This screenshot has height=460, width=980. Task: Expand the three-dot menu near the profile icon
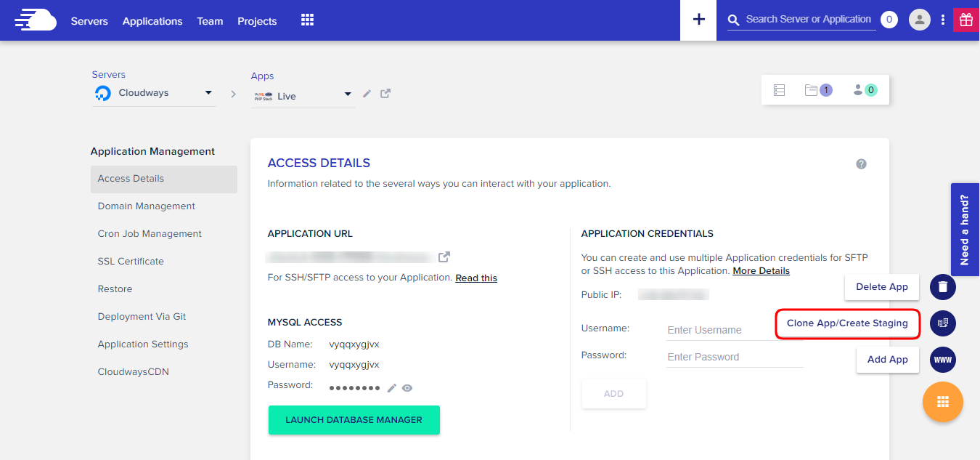(942, 20)
